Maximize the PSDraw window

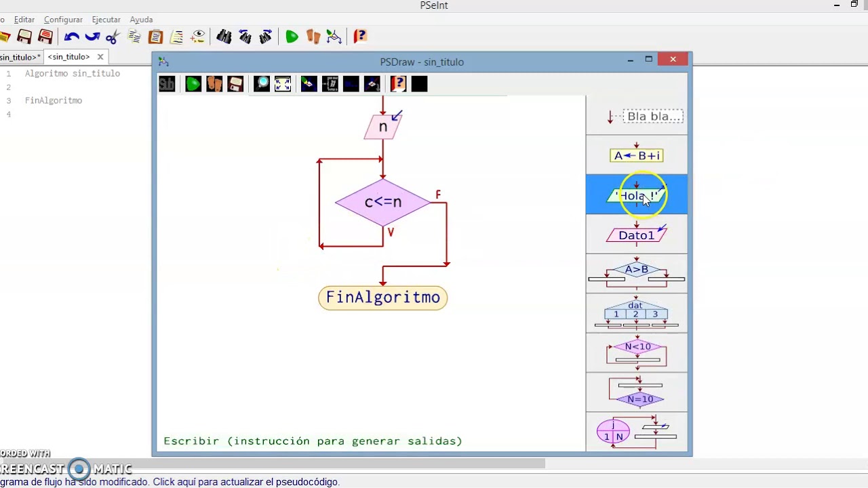click(648, 60)
